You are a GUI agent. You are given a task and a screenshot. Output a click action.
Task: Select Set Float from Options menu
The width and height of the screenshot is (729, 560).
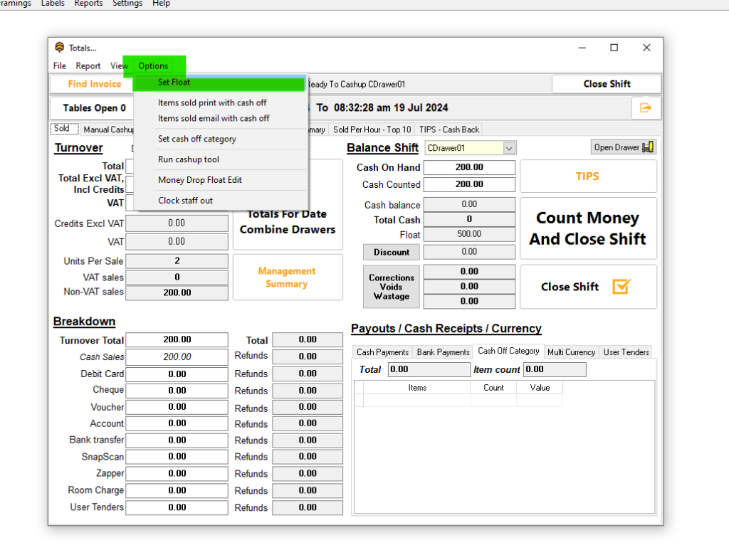tap(219, 83)
